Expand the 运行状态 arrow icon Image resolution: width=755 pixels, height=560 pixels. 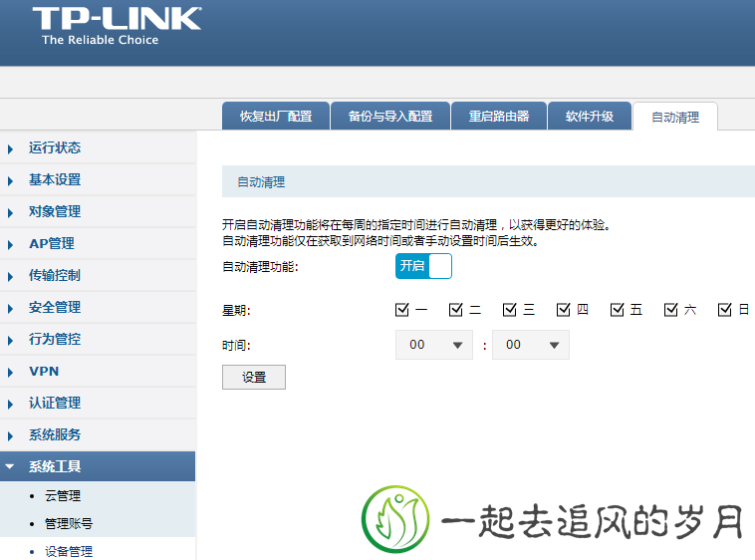[x=11, y=148]
